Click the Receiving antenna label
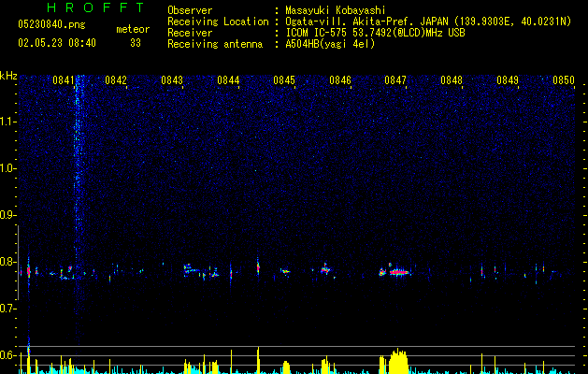Screen dimensions: 588x374 click(215, 44)
